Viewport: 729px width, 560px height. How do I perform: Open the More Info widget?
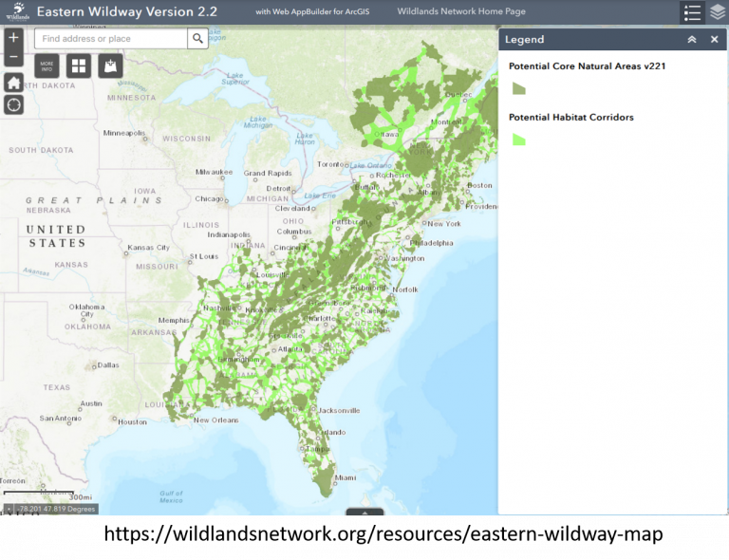[47, 66]
